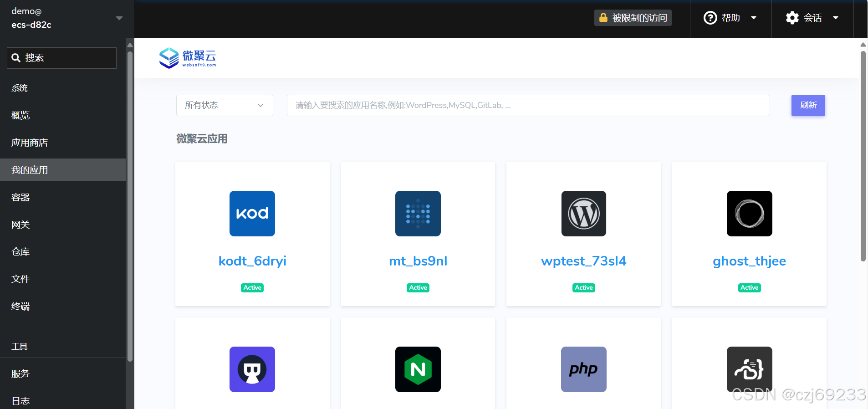Viewport: 868px width, 409px height.
Task: Click the 被限制的访问 button
Action: (x=633, y=18)
